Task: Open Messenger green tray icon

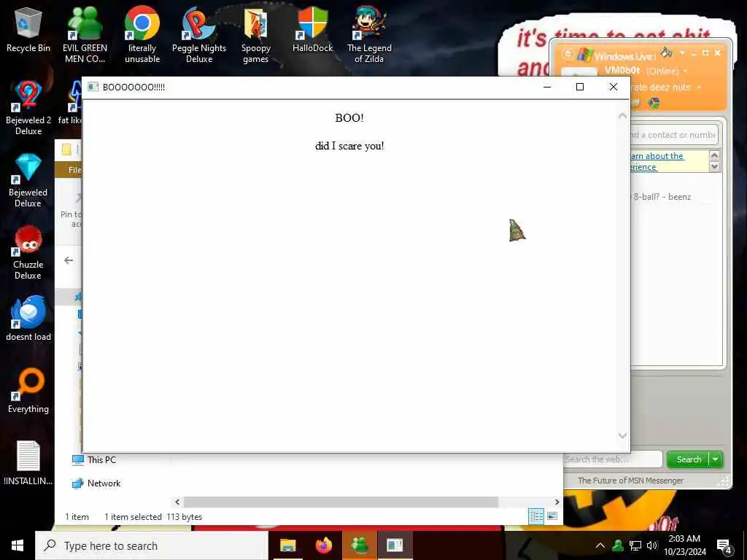Action: click(x=618, y=545)
